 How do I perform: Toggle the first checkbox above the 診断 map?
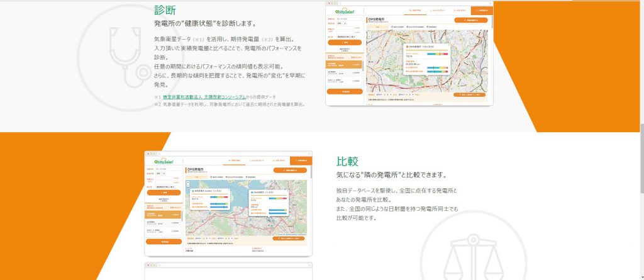391,26
